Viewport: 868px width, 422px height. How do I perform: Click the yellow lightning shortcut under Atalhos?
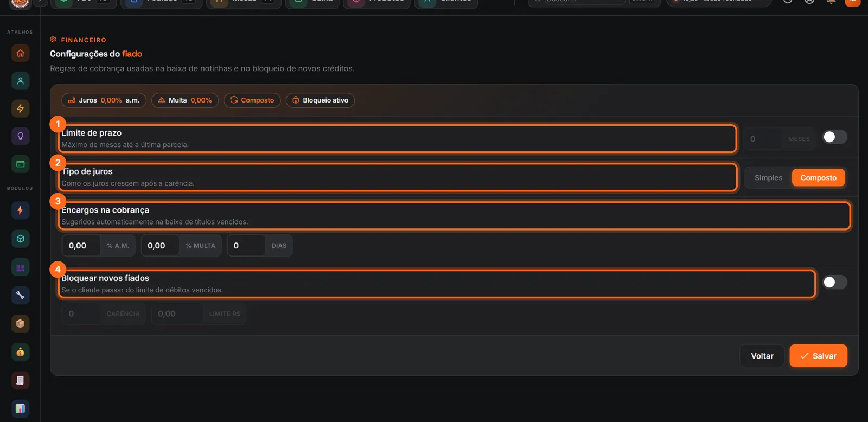(21, 108)
